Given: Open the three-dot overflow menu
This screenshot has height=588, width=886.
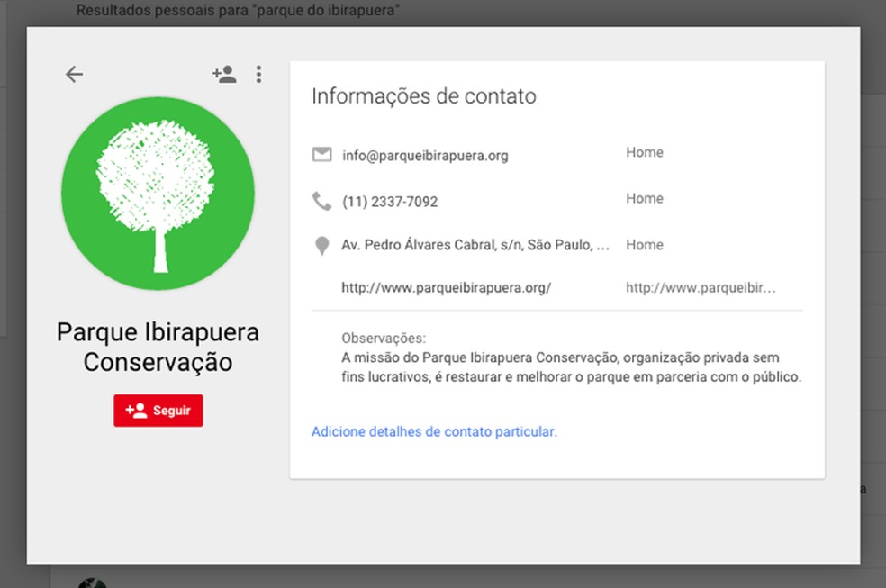Looking at the screenshot, I should 259,74.
